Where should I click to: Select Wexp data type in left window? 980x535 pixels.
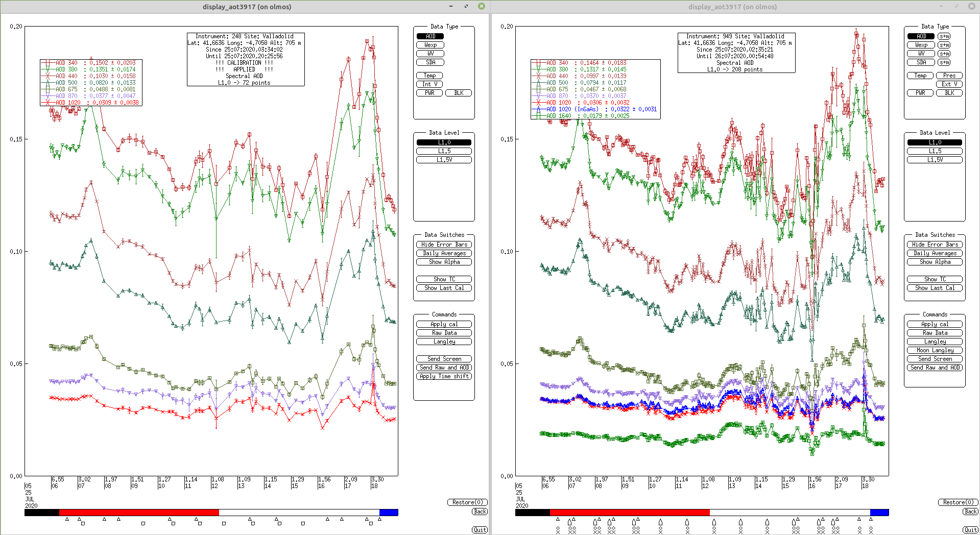point(430,45)
